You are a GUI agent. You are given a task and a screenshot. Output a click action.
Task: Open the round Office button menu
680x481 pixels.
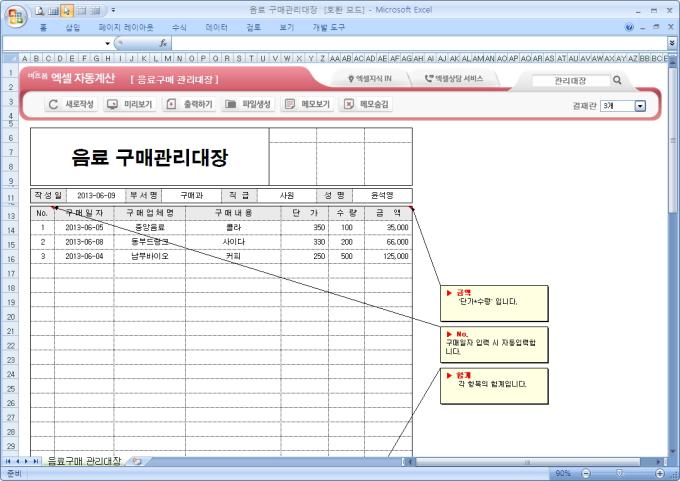coord(16,17)
